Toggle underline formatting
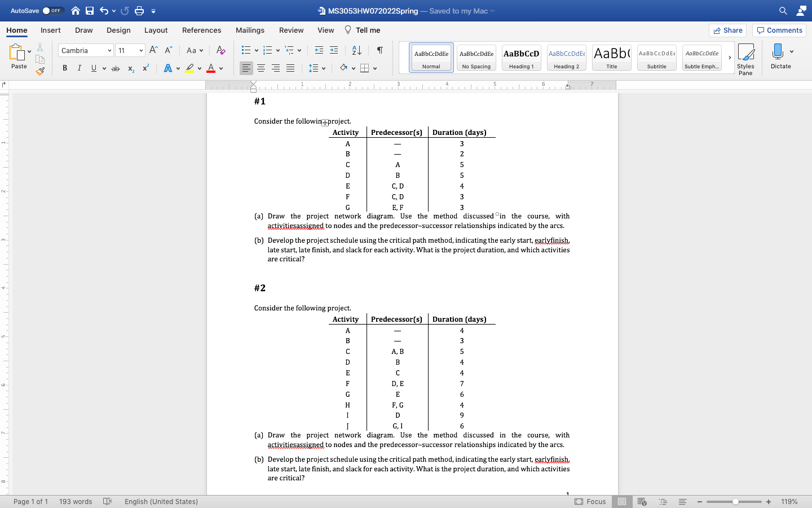812x508 pixels. click(x=94, y=68)
